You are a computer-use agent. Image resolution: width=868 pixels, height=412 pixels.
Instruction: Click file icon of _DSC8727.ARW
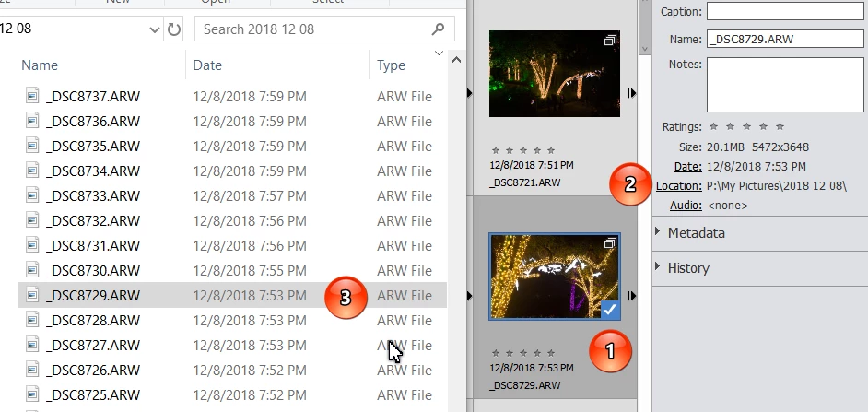[32, 345]
